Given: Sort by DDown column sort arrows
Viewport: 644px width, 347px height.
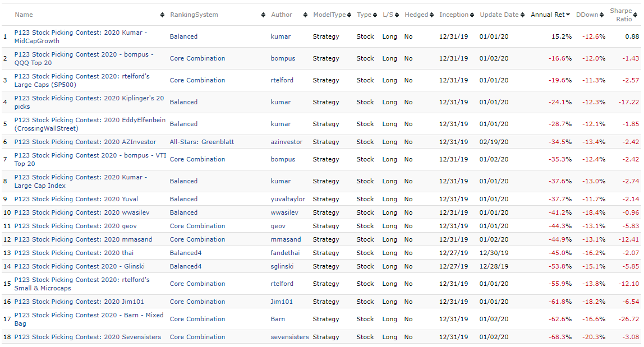Looking at the screenshot, I should tap(602, 15).
